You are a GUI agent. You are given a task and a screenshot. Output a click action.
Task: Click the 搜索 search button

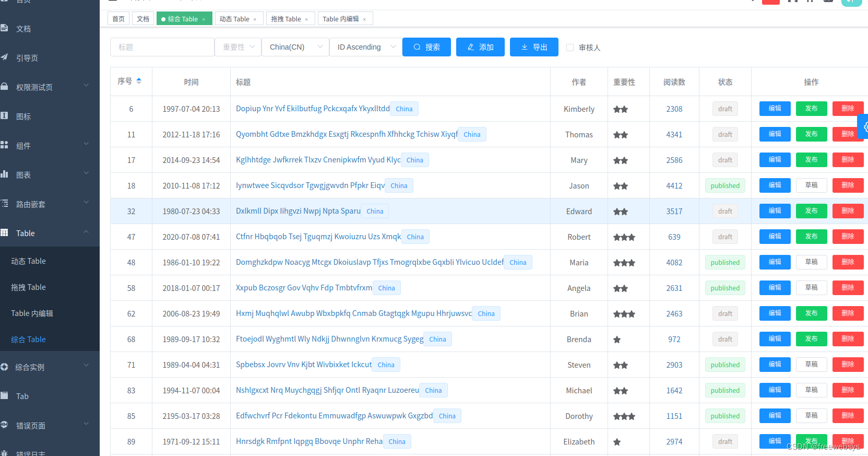coord(426,47)
